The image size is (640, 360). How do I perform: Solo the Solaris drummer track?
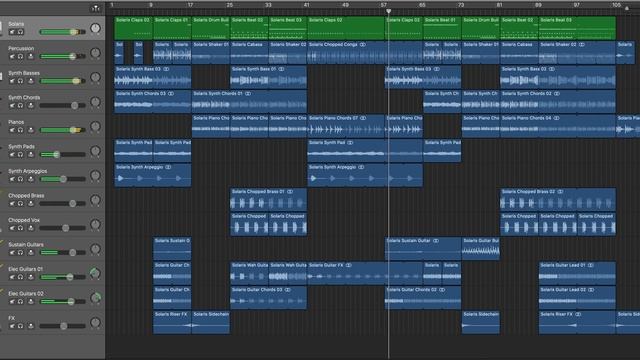coord(20,32)
